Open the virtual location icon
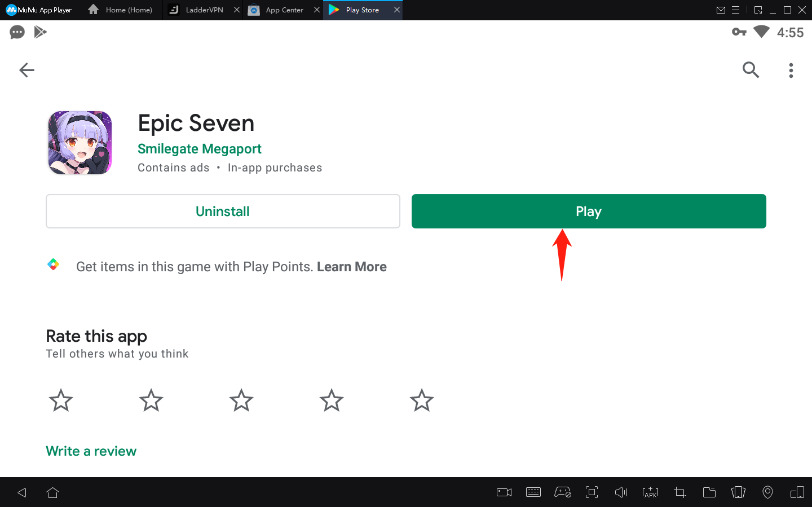This screenshot has height=507, width=812. [767, 492]
